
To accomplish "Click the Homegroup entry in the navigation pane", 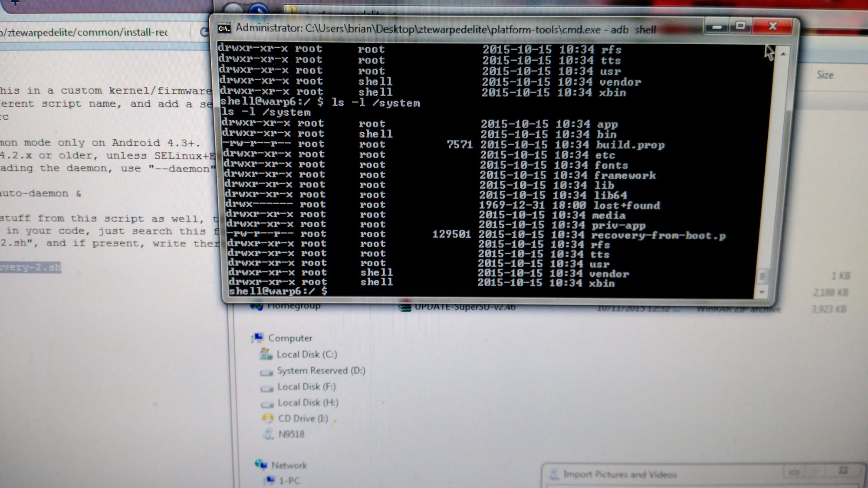I will point(293,306).
